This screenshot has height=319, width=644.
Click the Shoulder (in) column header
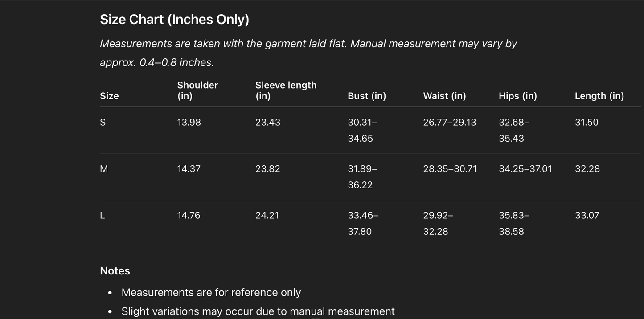pyautogui.click(x=197, y=90)
